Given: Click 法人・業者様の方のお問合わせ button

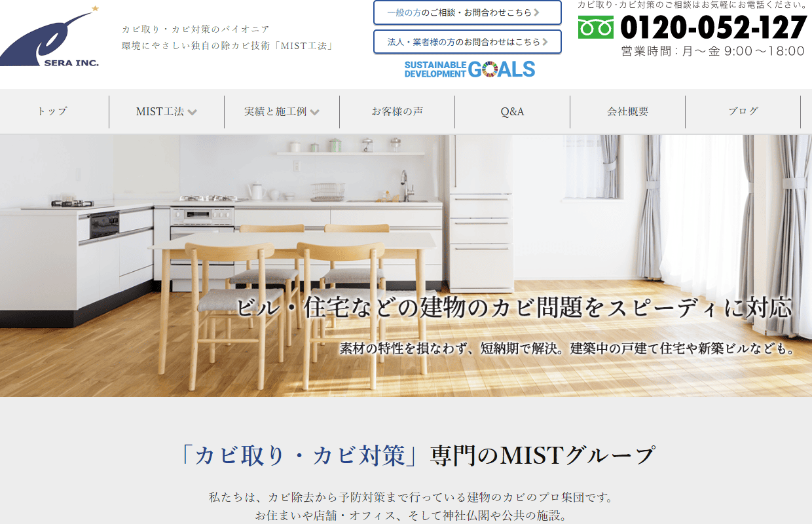Looking at the screenshot, I should (x=468, y=42).
